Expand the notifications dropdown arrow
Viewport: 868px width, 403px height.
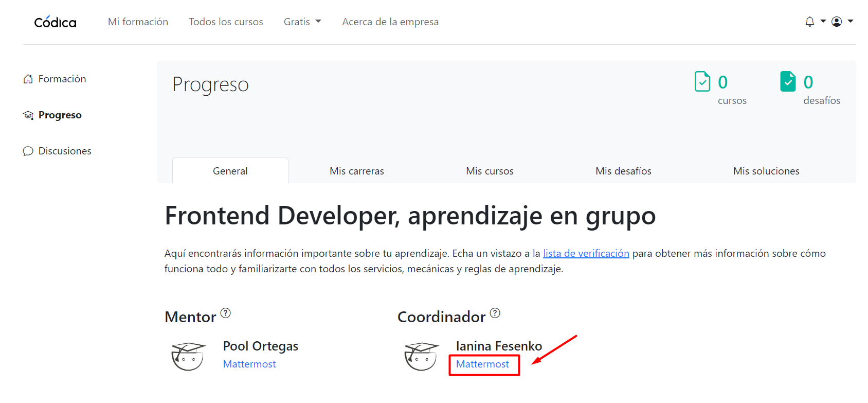click(x=823, y=22)
